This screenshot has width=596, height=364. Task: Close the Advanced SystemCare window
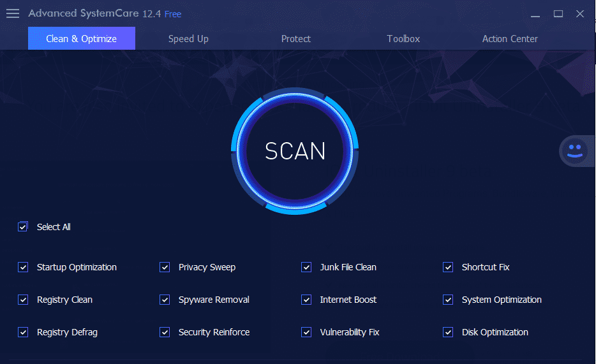coord(579,14)
